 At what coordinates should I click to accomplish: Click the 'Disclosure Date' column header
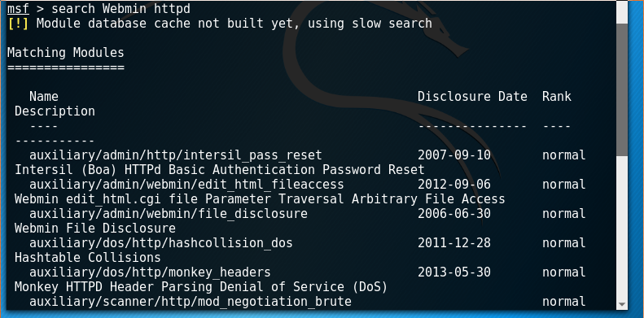coord(472,97)
